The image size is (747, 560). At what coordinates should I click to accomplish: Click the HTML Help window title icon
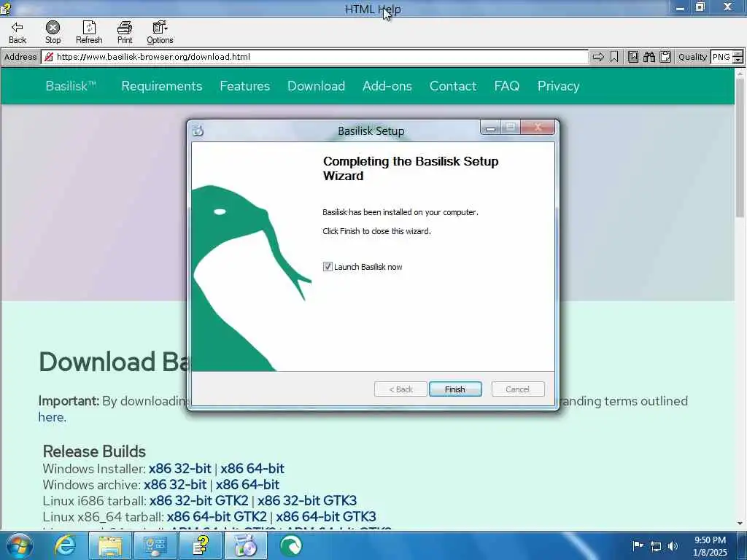pyautogui.click(x=6, y=9)
